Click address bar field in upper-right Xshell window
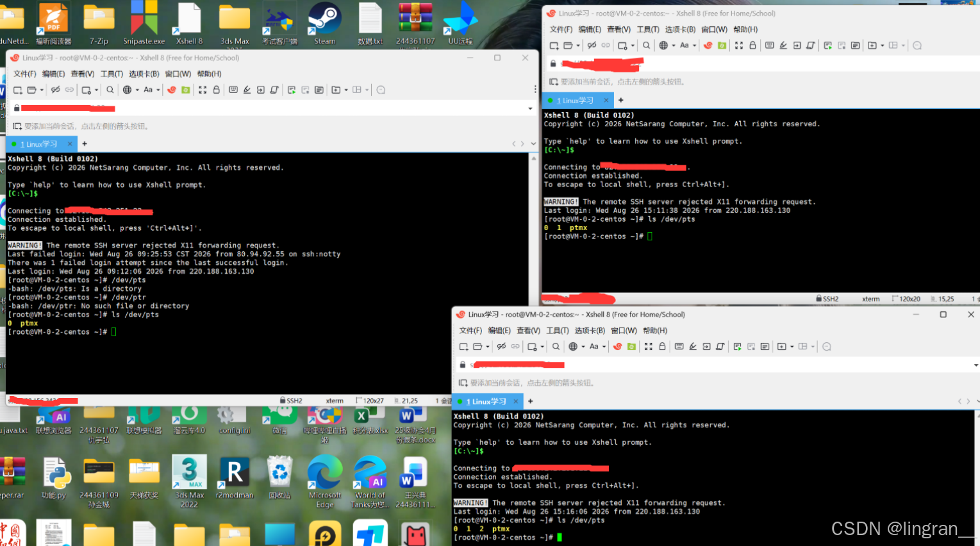Screen dimensions: 980x546 (763, 63)
